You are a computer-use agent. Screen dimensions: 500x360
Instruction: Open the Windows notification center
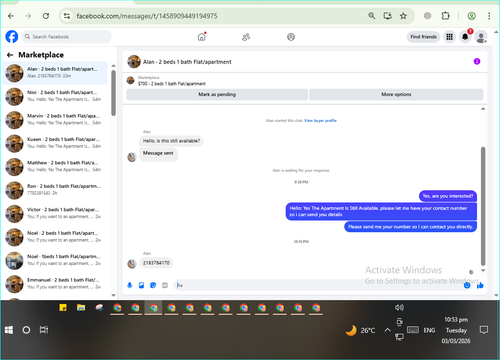[x=484, y=330]
